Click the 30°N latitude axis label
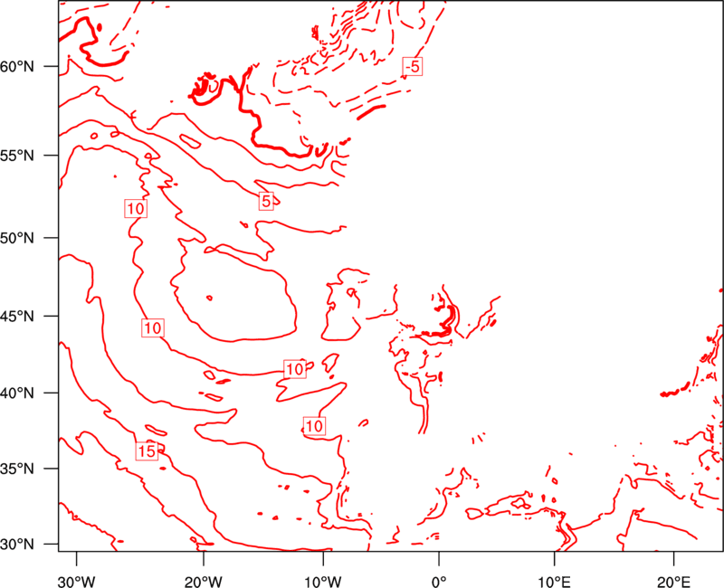724x588 pixels. 17,545
